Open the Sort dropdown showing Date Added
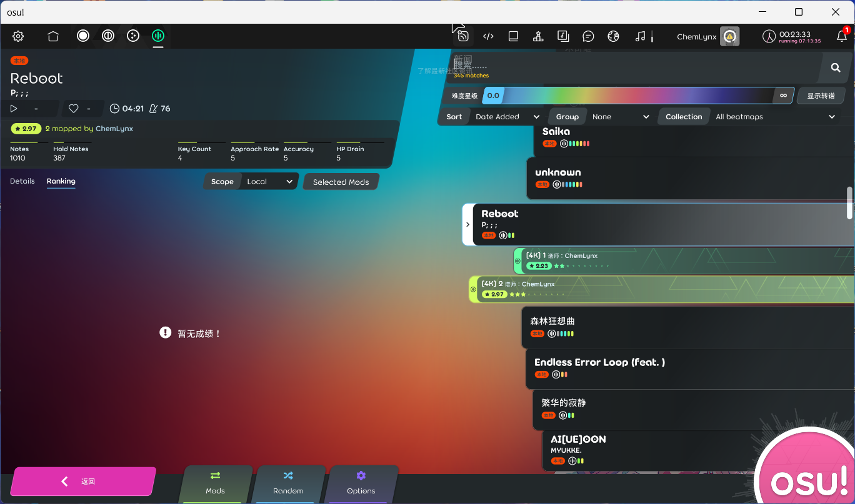The image size is (855, 504). point(507,117)
